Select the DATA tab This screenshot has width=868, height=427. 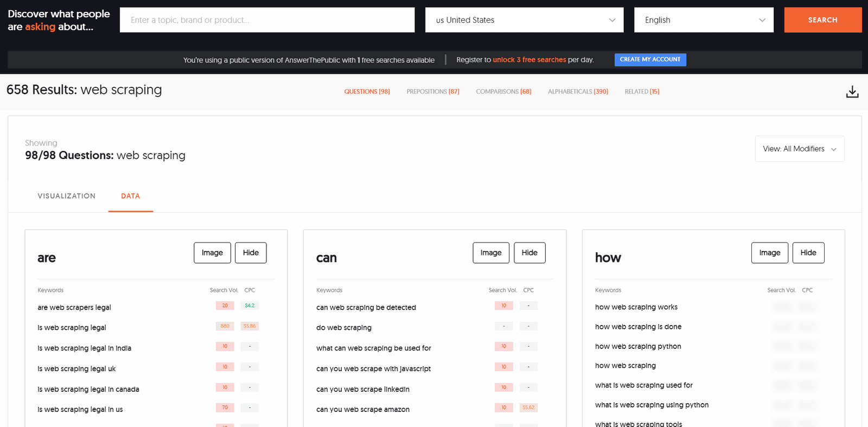coord(130,196)
